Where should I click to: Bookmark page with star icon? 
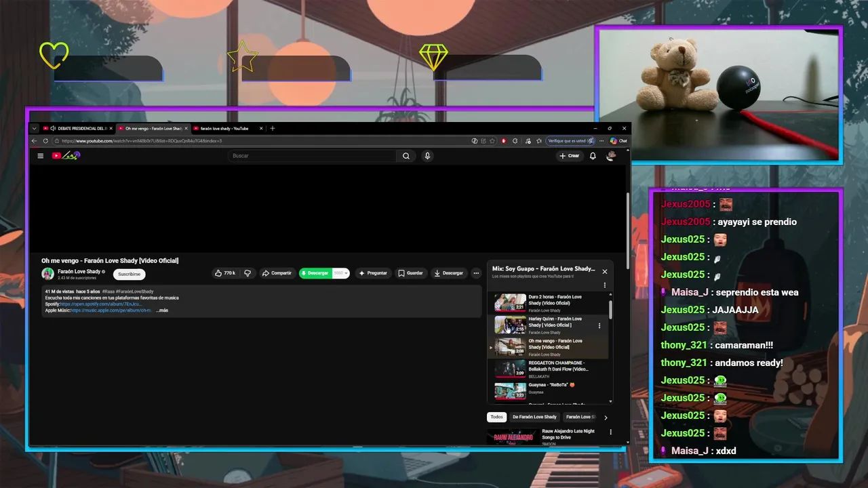492,141
